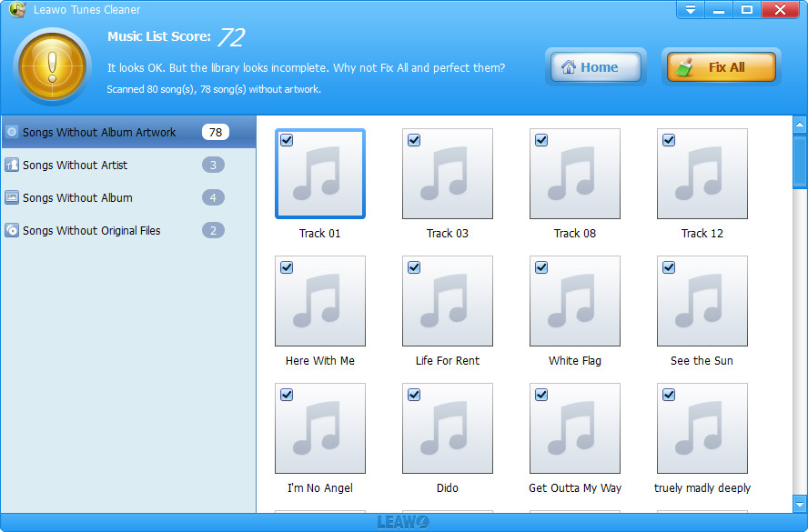Click the Songs Without Artist icon
Viewport: 808px width, 532px height.
pos(12,165)
